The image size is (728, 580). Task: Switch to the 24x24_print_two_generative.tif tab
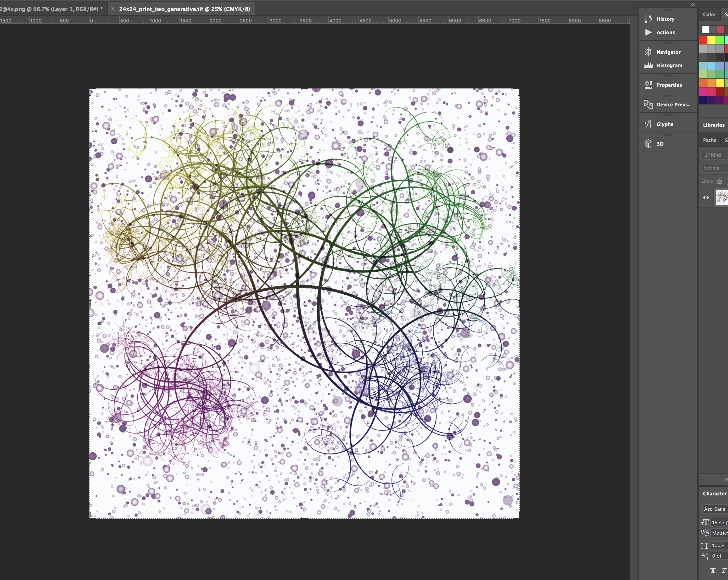(x=184, y=9)
